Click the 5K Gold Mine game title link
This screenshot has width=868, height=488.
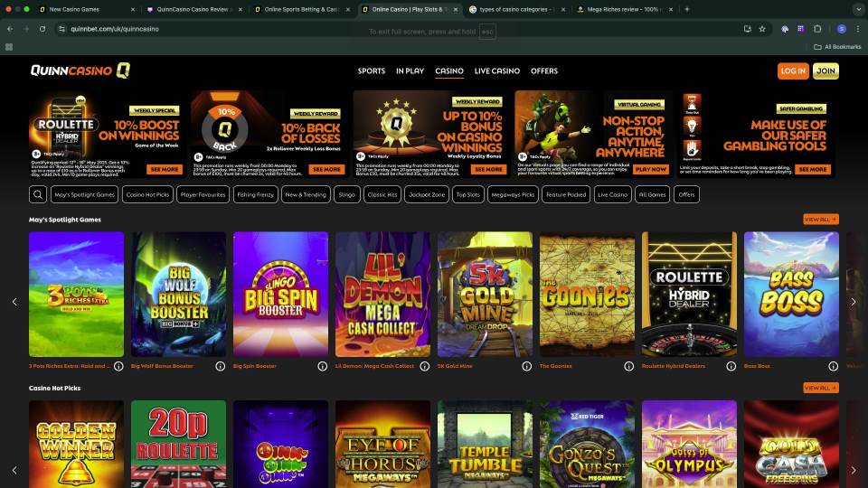pos(455,366)
